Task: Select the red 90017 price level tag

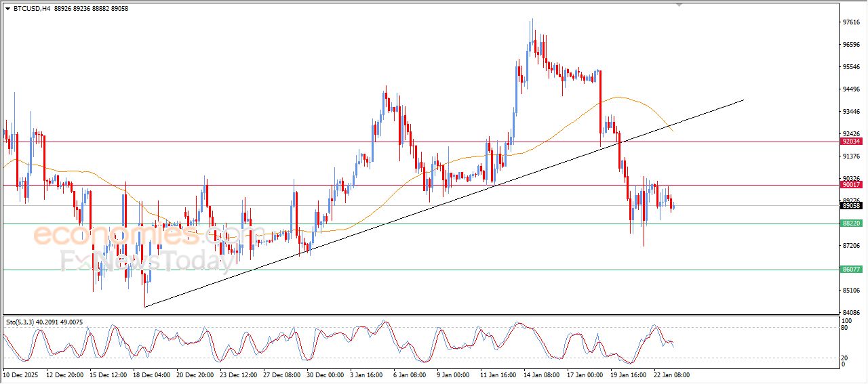Action: (x=850, y=185)
